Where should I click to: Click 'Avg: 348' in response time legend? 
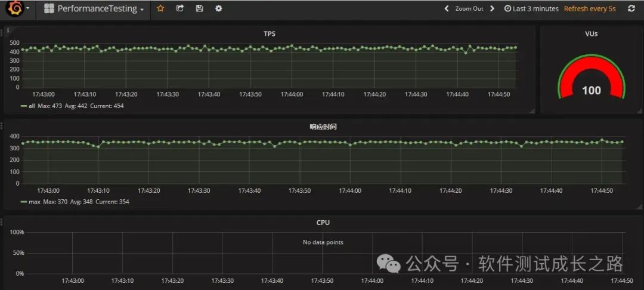point(81,202)
